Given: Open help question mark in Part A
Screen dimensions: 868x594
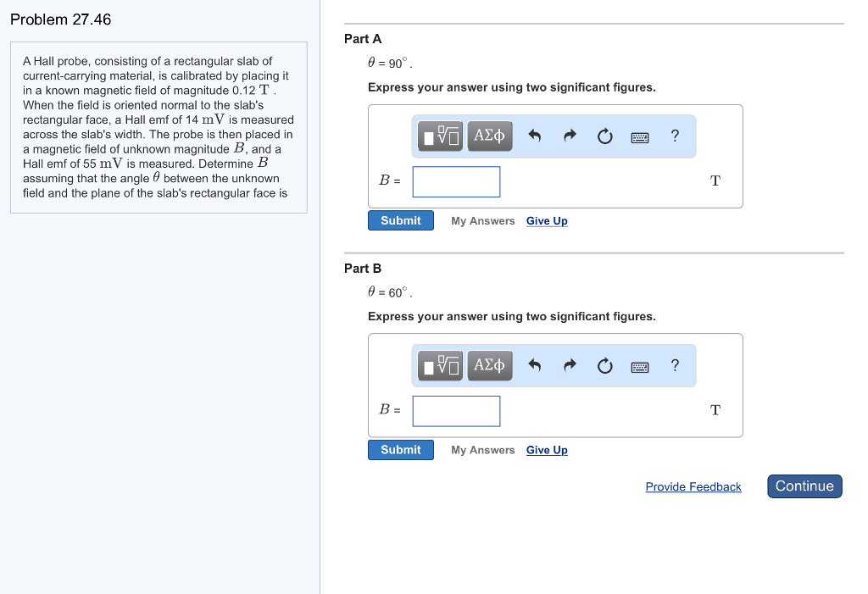Looking at the screenshot, I should click(675, 136).
